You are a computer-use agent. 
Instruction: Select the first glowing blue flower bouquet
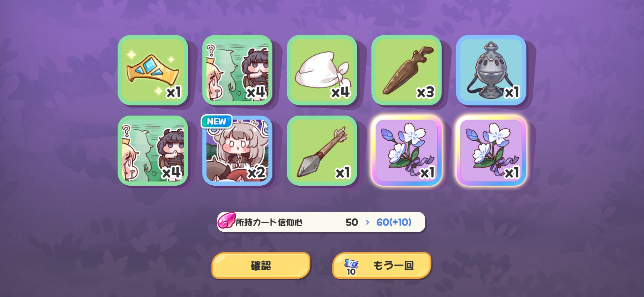coord(406,151)
